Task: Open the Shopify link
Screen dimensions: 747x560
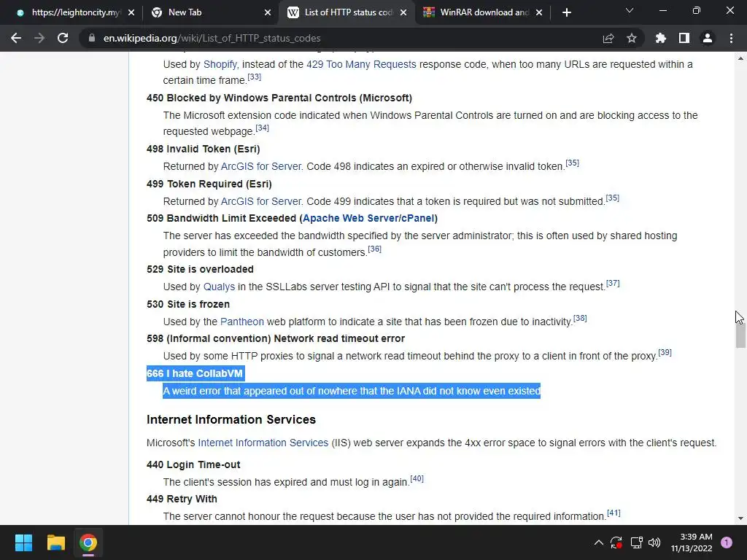Action: [x=220, y=64]
